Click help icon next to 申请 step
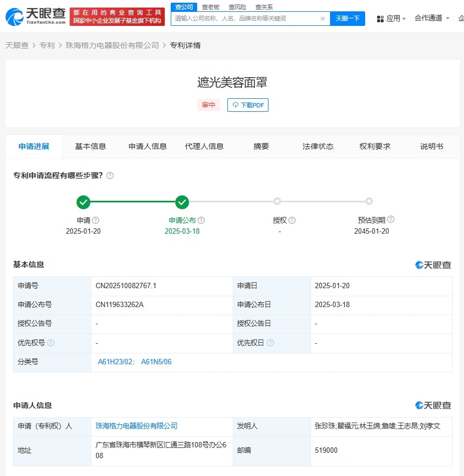The height and width of the screenshot is (476, 464). 96,220
